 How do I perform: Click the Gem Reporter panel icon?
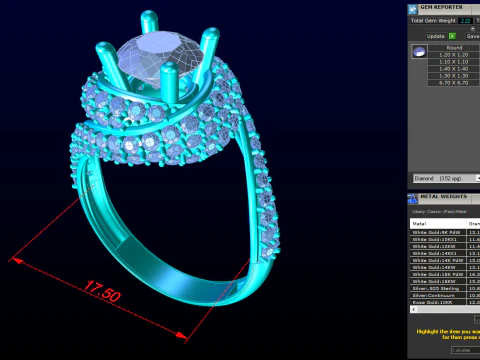pyautogui.click(x=413, y=9)
